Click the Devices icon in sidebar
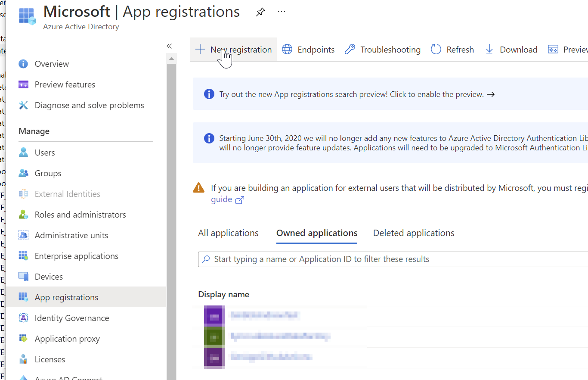 (x=23, y=277)
